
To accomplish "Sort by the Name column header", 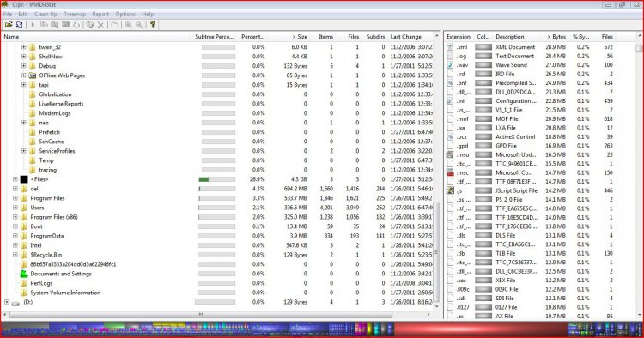I will tap(96, 37).
